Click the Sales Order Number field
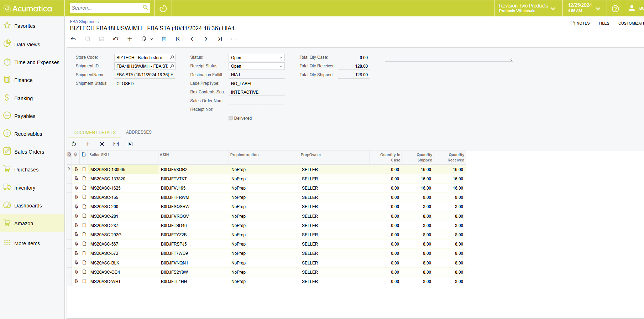 (x=256, y=101)
